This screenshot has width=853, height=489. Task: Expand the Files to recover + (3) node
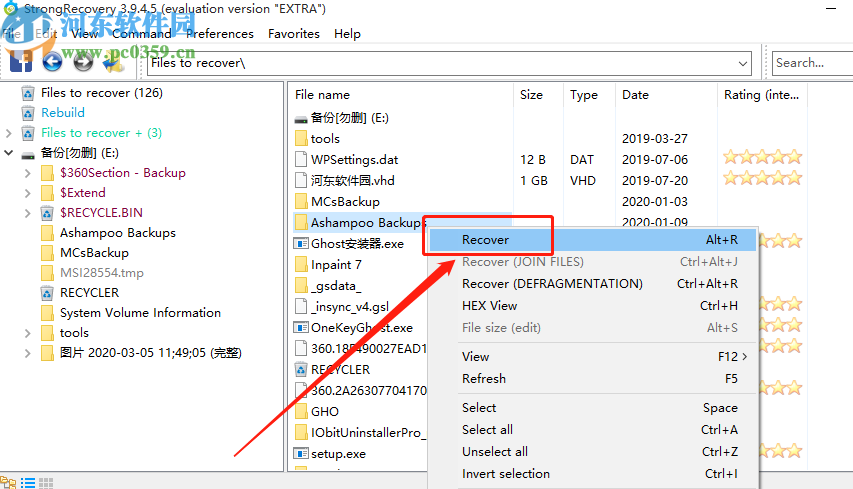tap(8, 133)
